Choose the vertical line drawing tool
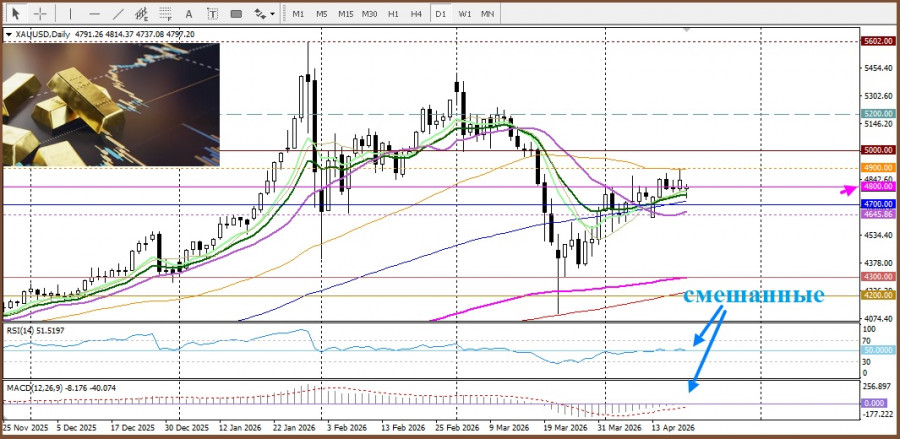 click(68, 14)
